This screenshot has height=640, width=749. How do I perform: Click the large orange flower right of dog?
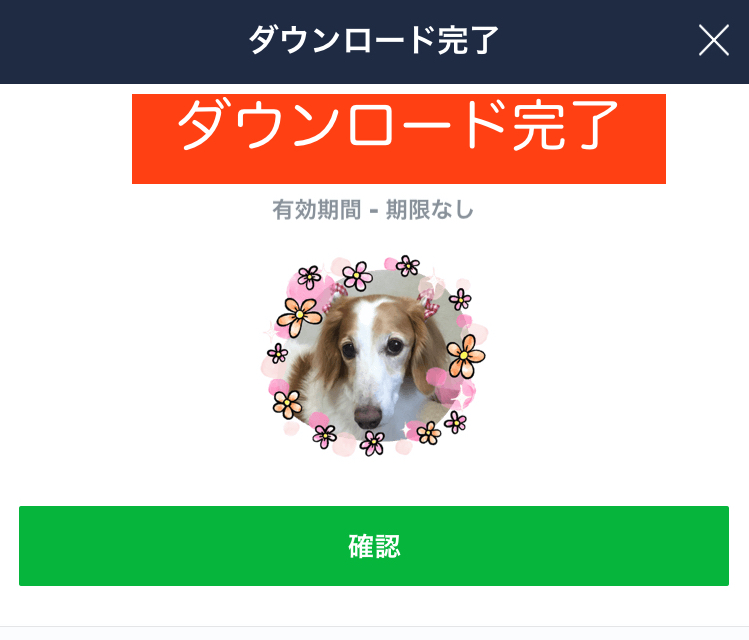pos(465,356)
